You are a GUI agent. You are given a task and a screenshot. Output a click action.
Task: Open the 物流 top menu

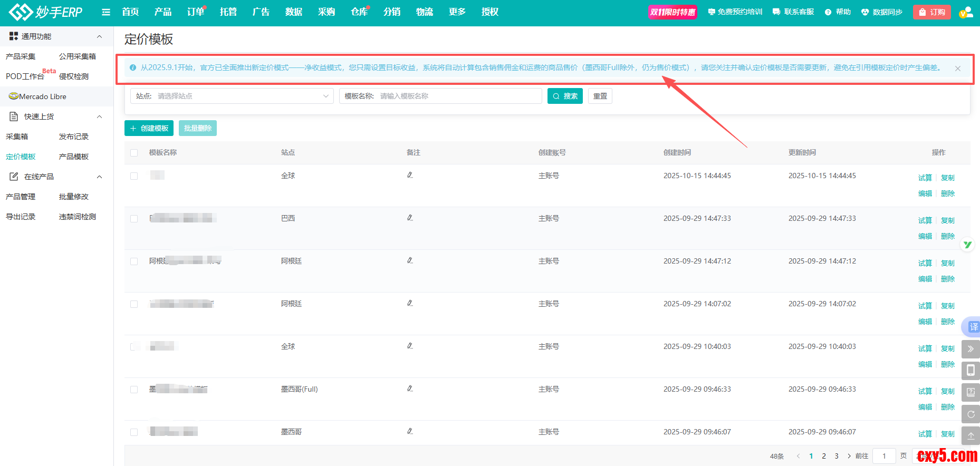[x=424, y=12]
